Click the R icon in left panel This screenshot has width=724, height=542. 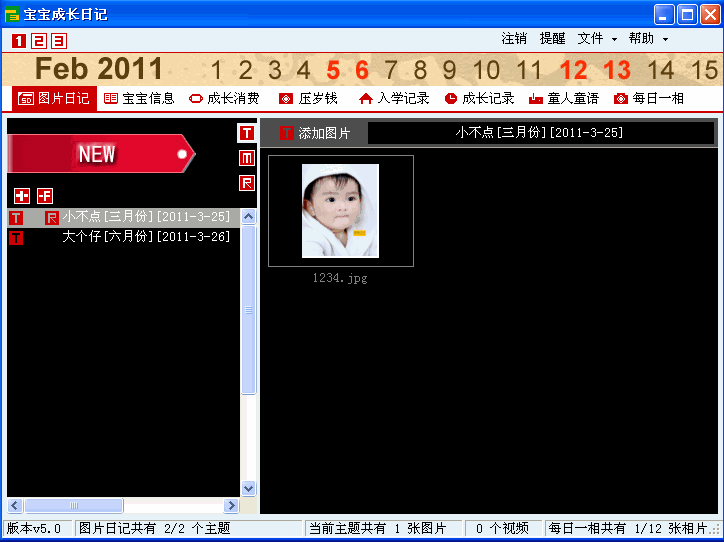[247, 183]
